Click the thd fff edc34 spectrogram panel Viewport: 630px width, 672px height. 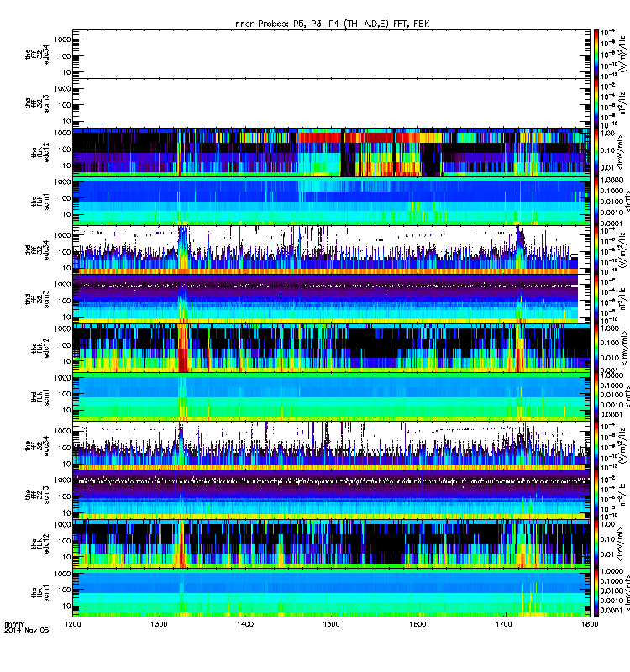point(331,249)
